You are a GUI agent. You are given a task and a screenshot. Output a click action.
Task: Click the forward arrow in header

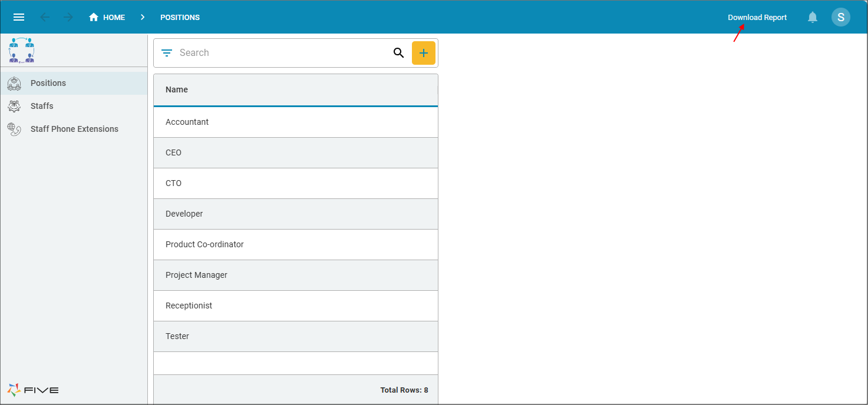(68, 17)
